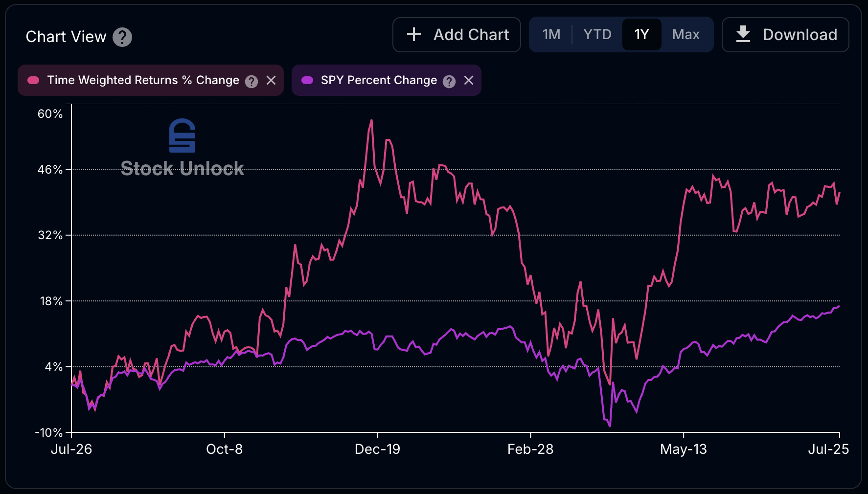Click the plus icon in Add Chart
The width and height of the screenshot is (868, 494).
click(x=414, y=35)
